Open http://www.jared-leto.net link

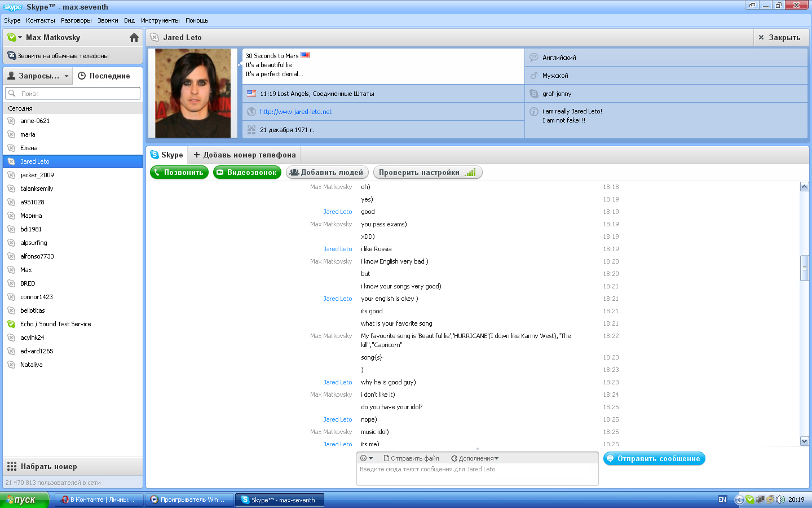click(x=295, y=112)
